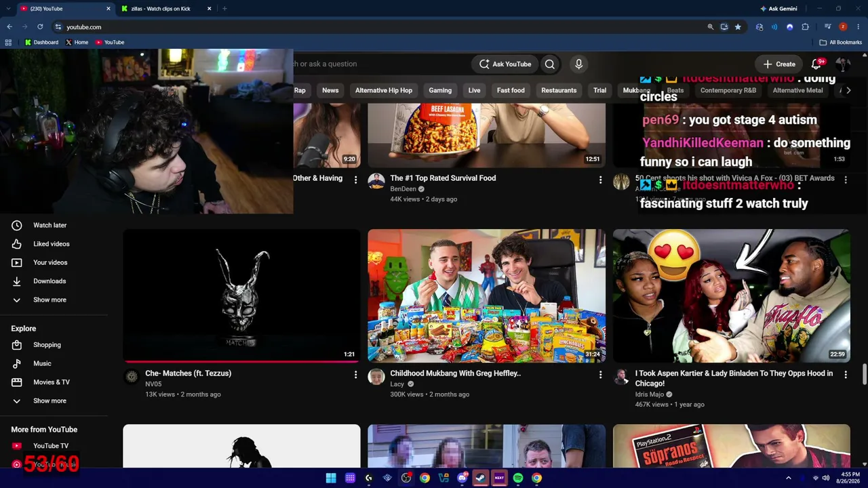The height and width of the screenshot is (488, 868).
Task: Reload the YouTube page
Action: 40,27
